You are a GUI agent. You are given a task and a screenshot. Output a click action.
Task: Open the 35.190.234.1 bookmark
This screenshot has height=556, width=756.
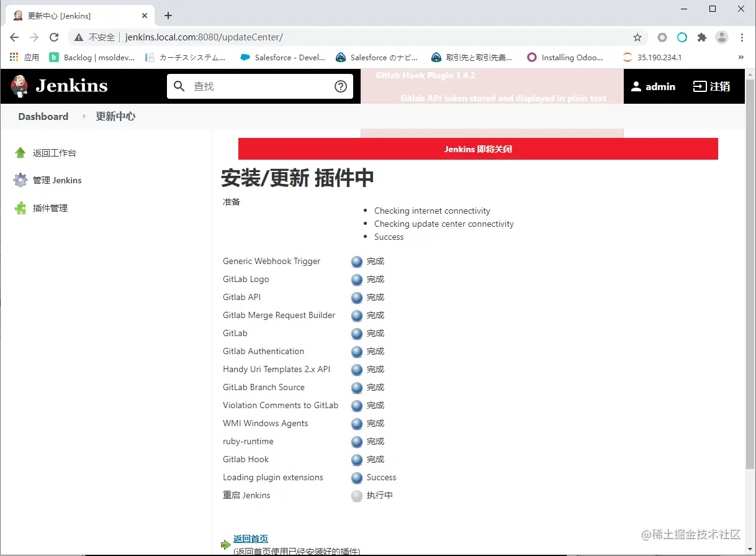click(652, 57)
